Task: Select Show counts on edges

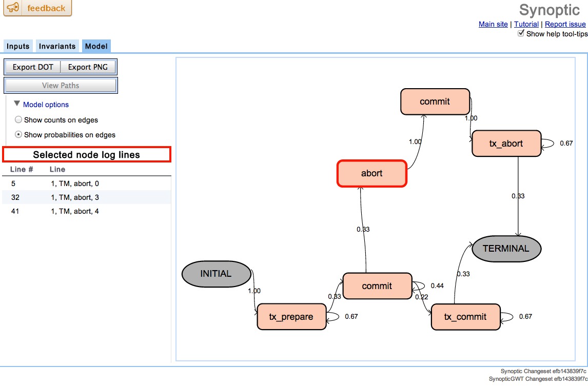Action: click(x=18, y=119)
